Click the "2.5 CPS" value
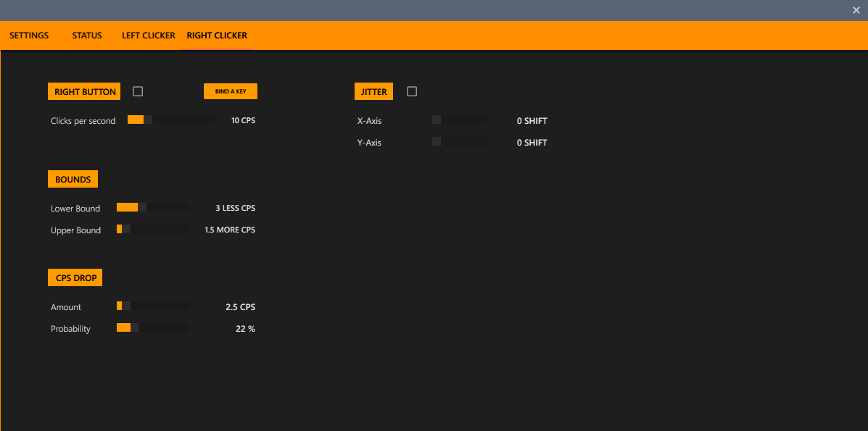 (x=241, y=307)
